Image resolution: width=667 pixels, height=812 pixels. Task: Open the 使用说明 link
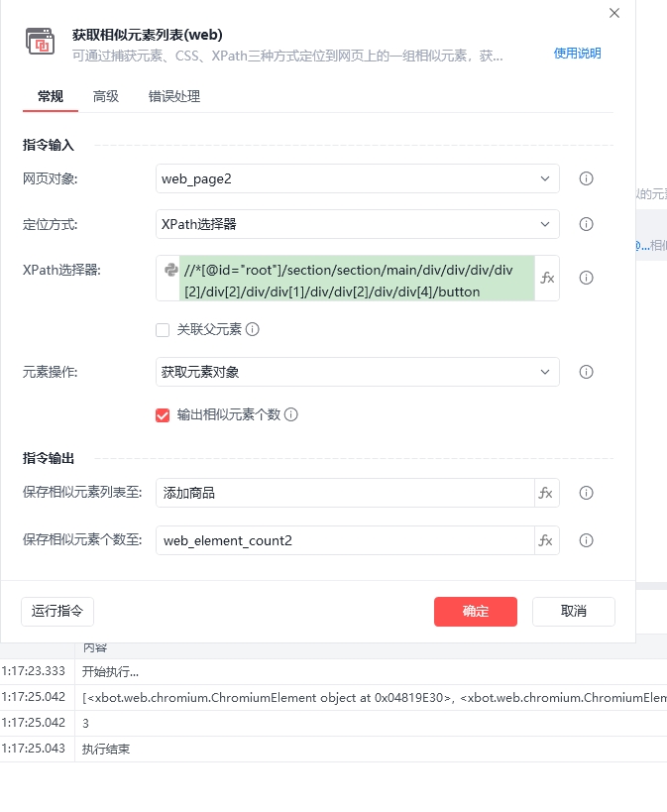point(577,54)
